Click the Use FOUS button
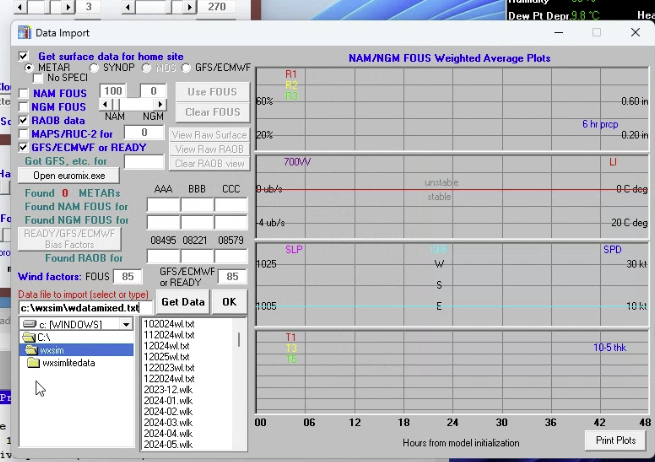 [x=213, y=92]
